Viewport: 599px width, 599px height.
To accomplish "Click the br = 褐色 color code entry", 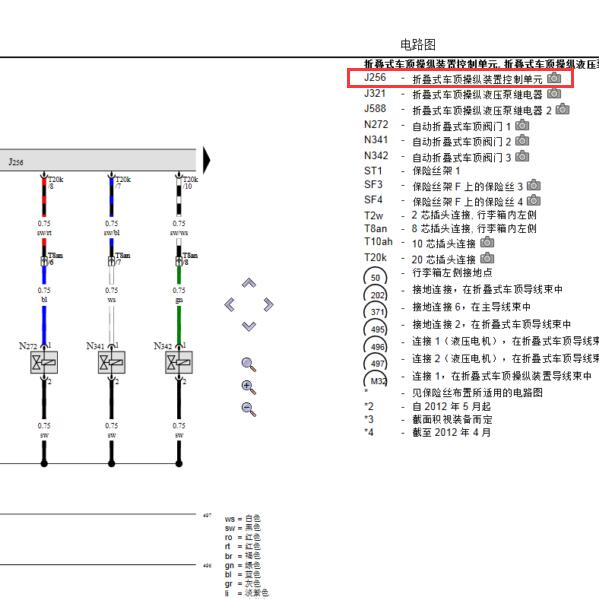I will (x=243, y=555).
